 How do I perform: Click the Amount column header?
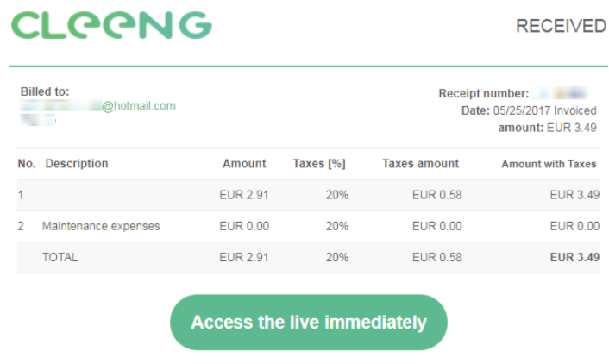click(244, 164)
